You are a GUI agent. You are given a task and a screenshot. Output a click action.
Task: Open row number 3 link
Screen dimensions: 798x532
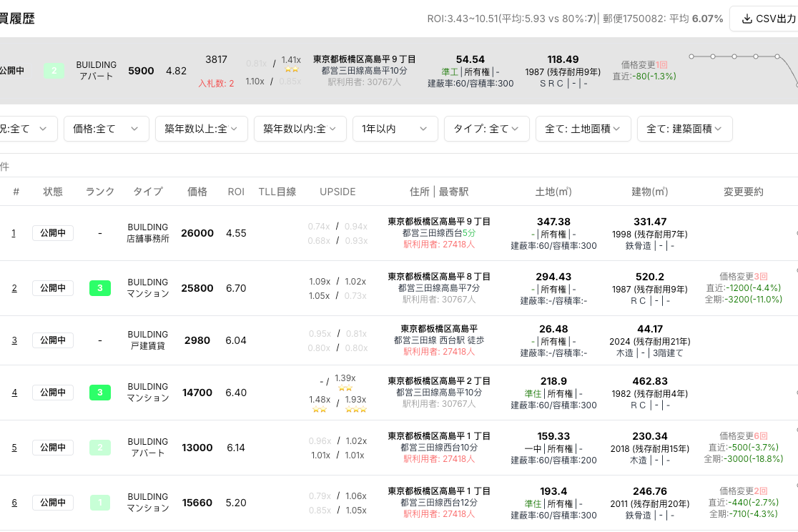tap(14, 340)
